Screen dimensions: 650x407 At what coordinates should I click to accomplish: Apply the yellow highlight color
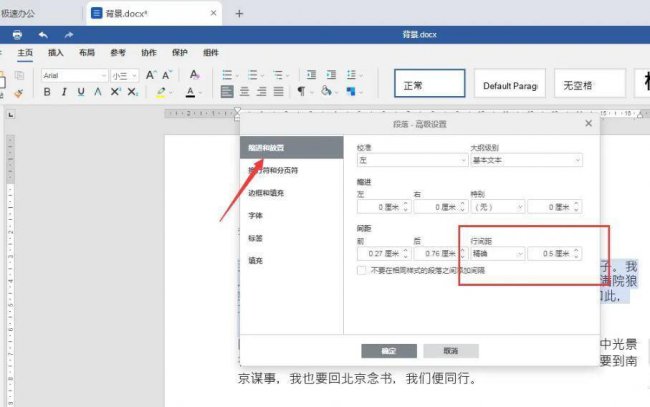(x=161, y=92)
